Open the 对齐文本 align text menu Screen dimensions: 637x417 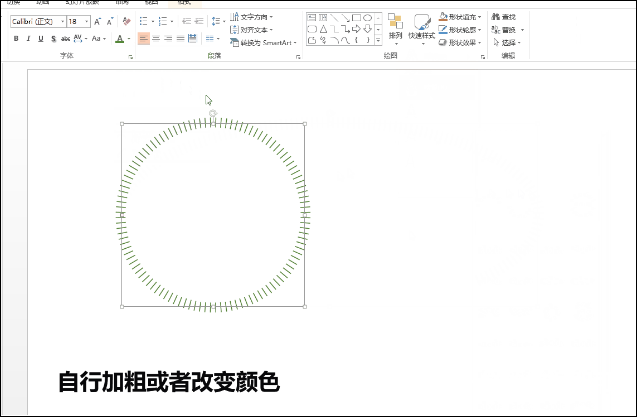point(251,30)
